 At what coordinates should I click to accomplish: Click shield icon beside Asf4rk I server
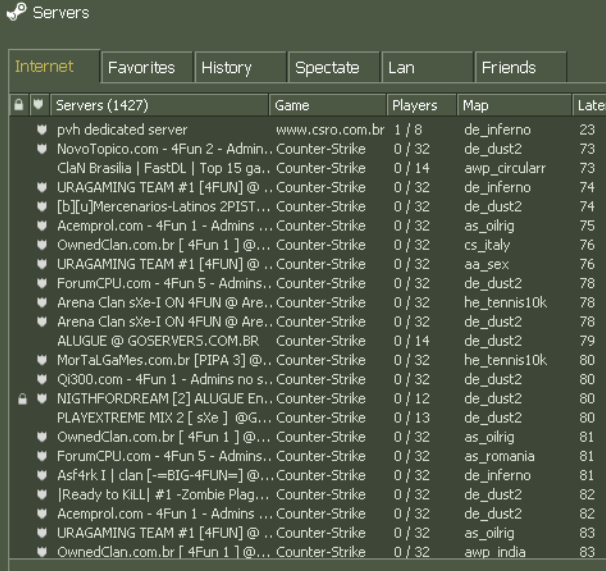coord(41,476)
